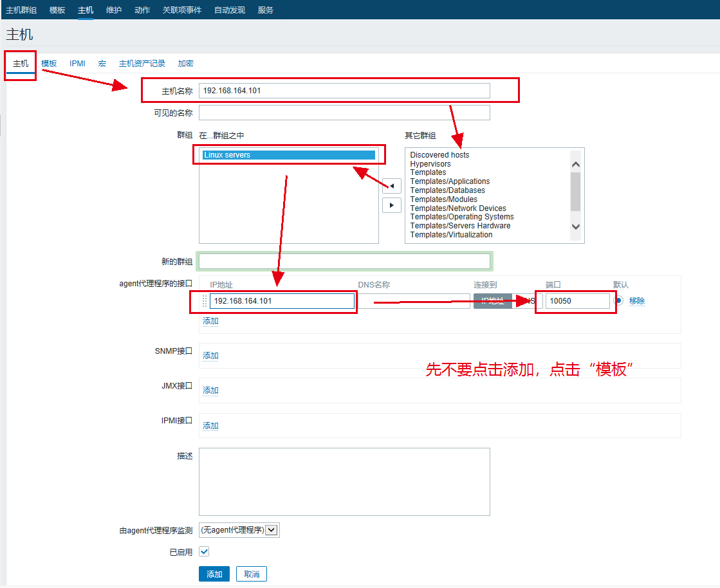Click the right-pointing arrow to remove group
Screen dimensions: 720x588
tap(392, 205)
